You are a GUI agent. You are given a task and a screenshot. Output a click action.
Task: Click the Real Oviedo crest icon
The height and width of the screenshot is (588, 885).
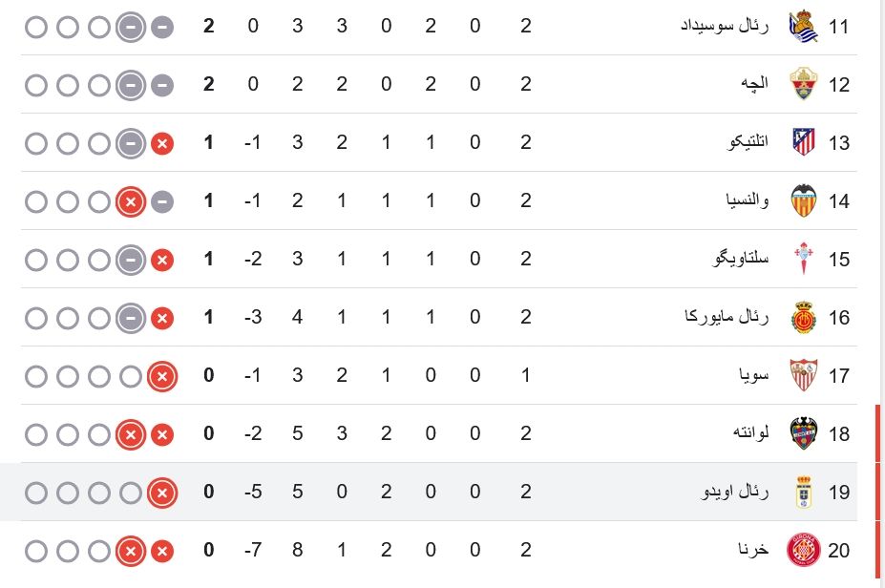pyautogui.click(x=803, y=492)
